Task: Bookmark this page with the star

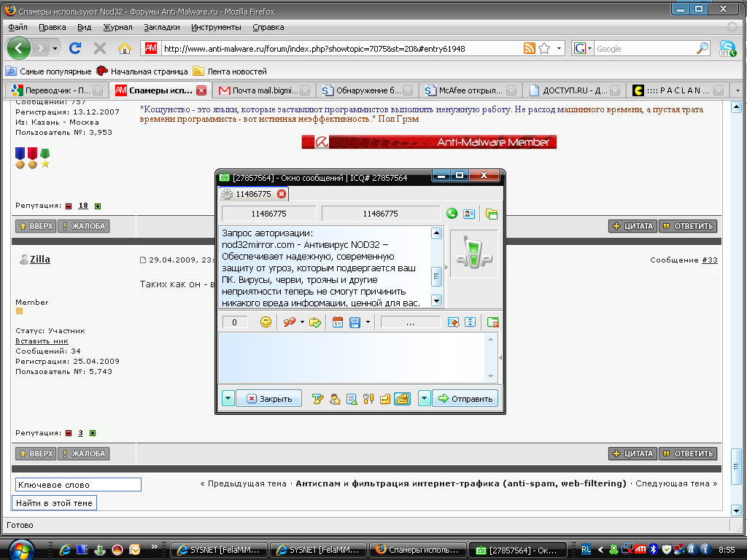Action: 544,48
